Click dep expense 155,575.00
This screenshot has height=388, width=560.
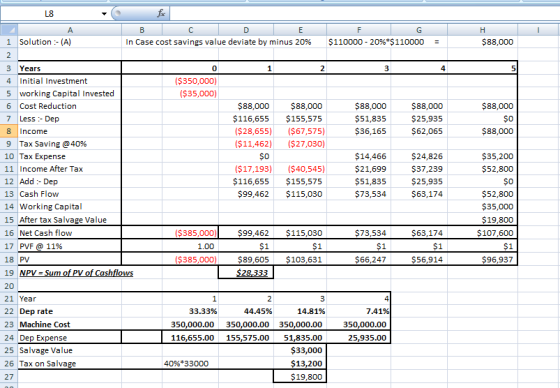248,338
